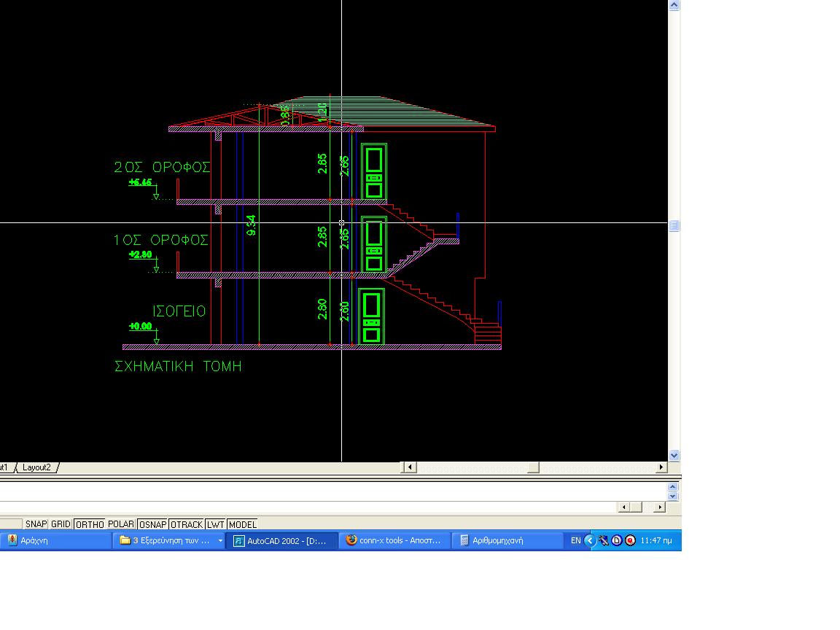Activate AutoCAD 2002 taskbar button
The image size is (840, 630).
(x=281, y=541)
